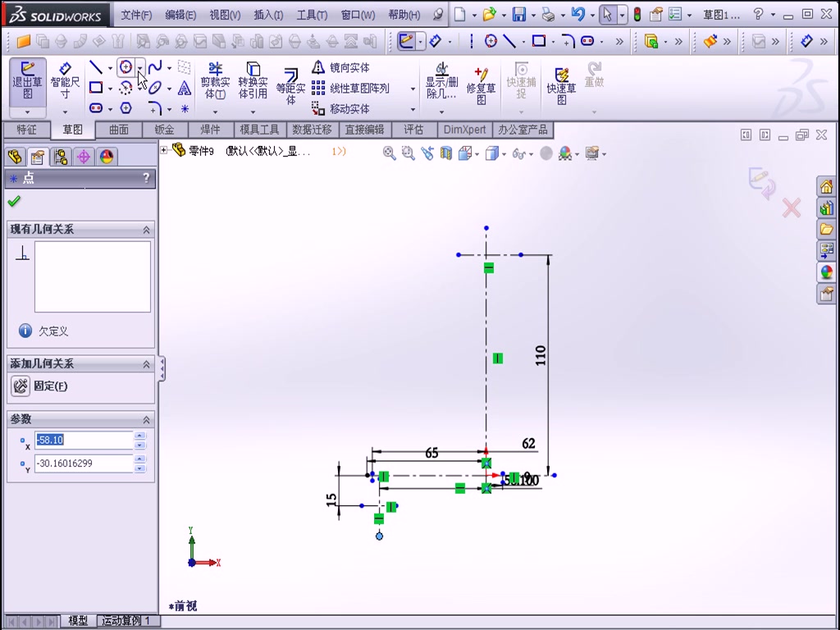Switch to the 钣金 (Sheet Metal) tab
Screen dimensions: 840x630
pos(164,130)
